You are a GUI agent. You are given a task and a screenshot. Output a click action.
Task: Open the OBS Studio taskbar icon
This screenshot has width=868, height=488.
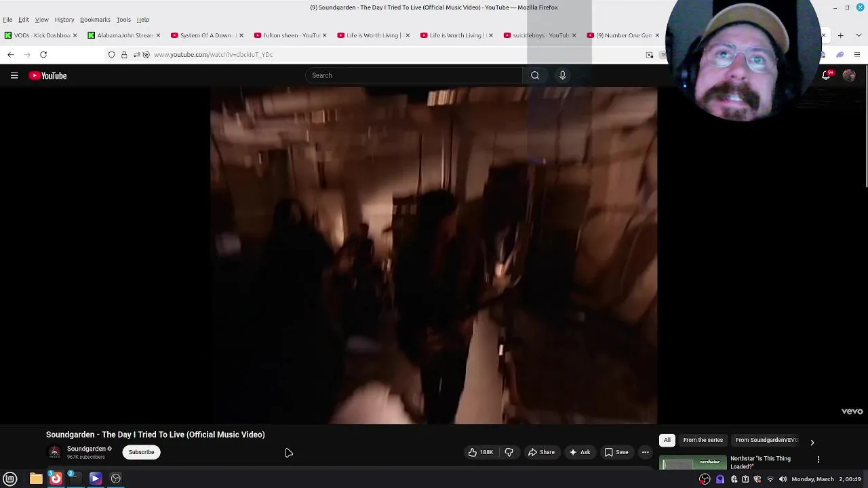tap(116, 479)
